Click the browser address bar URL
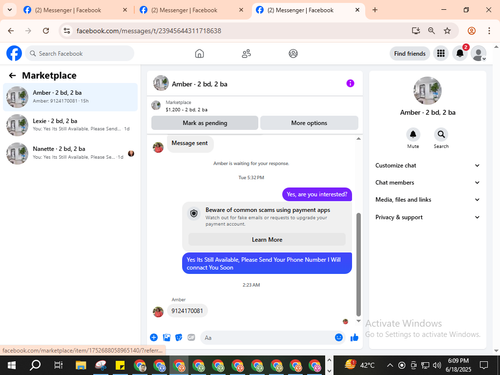Image resolution: width=500 pixels, height=375 pixels. [149, 31]
